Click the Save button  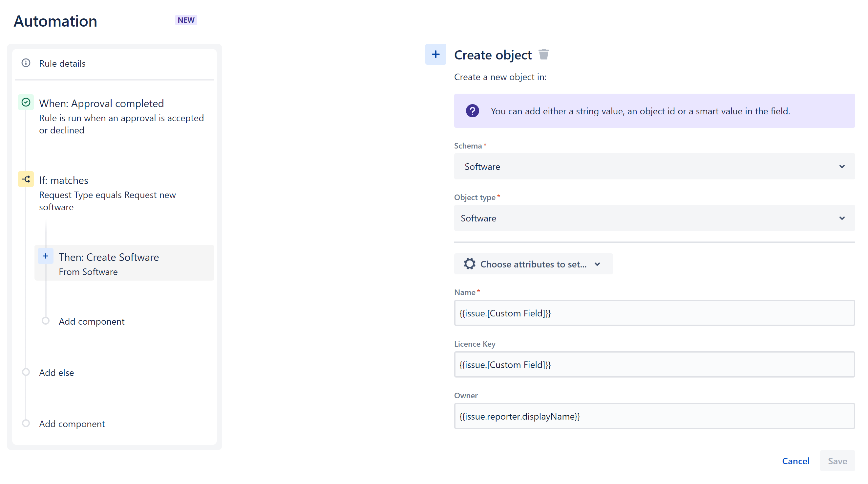(x=837, y=461)
